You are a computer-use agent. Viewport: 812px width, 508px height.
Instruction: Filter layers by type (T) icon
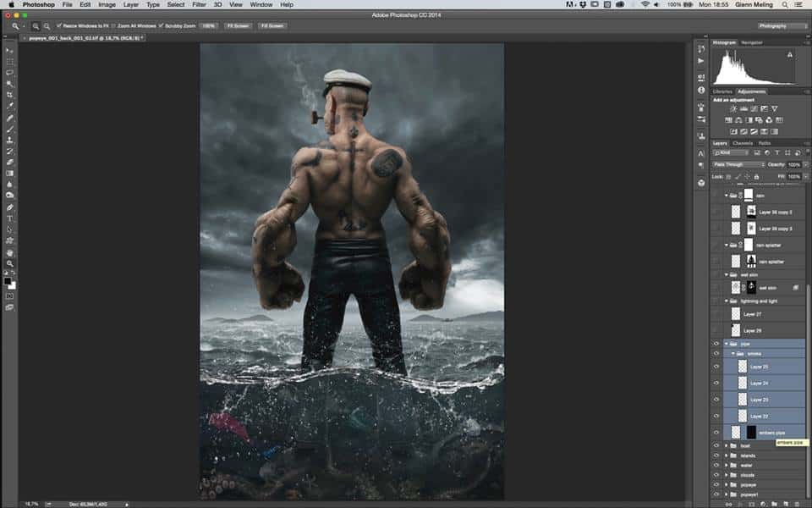coord(776,152)
